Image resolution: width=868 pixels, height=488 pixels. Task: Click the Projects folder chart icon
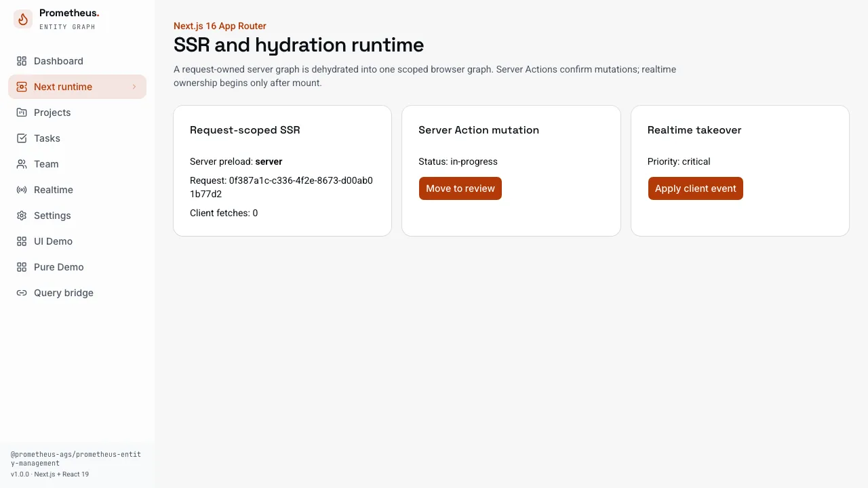pyautogui.click(x=22, y=113)
